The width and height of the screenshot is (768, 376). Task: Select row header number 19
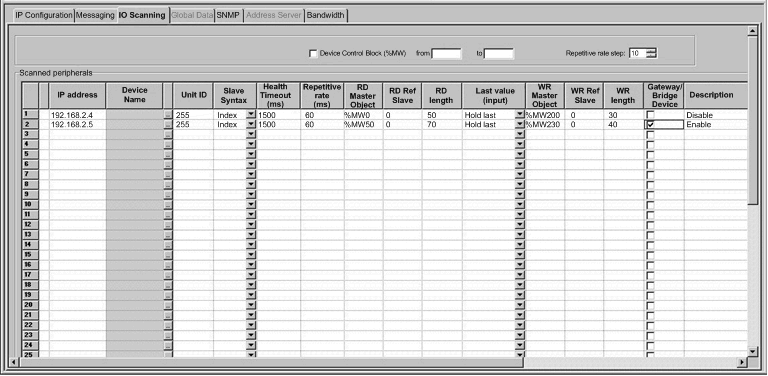click(30, 295)
